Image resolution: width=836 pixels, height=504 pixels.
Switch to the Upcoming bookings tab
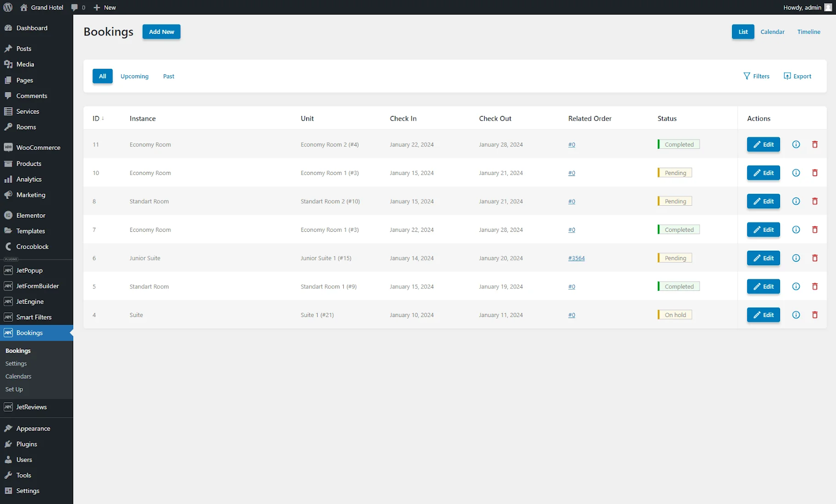point(134,76)
